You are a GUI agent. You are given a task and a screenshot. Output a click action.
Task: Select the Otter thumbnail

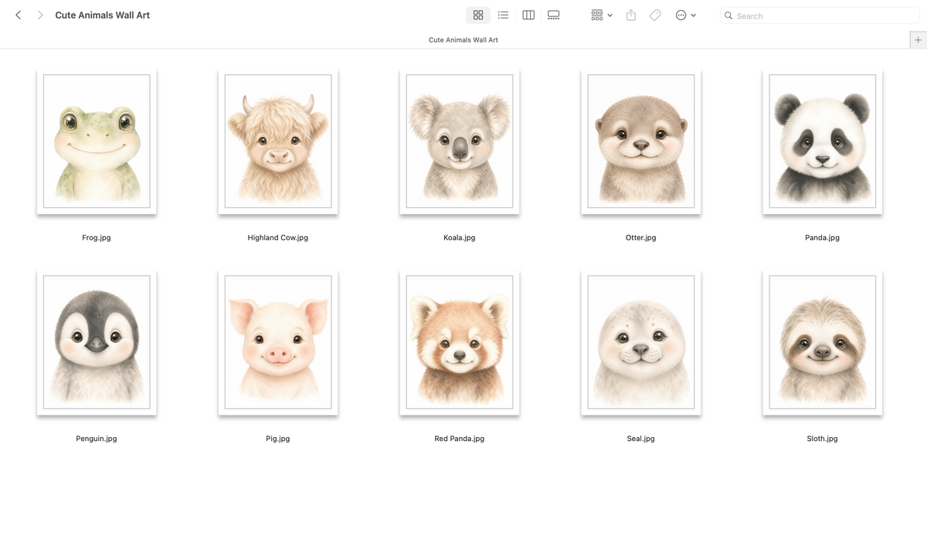[641, 141]
